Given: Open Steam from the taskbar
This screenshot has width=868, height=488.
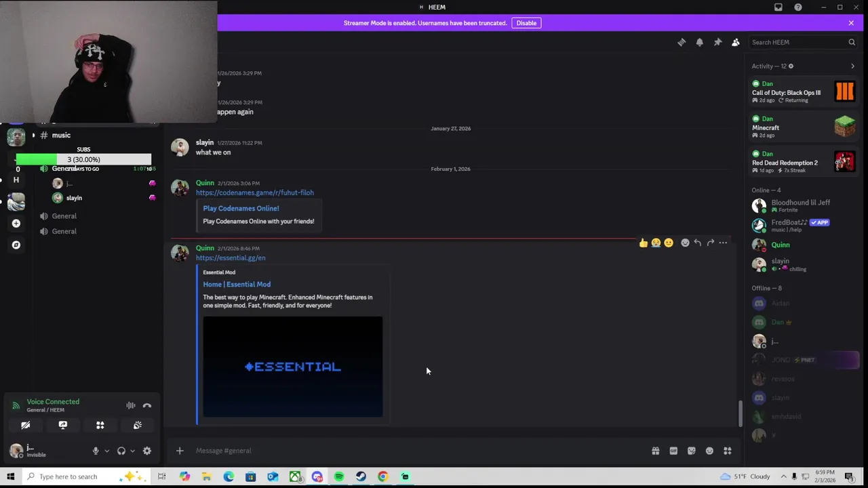Looking at the screenshot, I should pos(361,476).
